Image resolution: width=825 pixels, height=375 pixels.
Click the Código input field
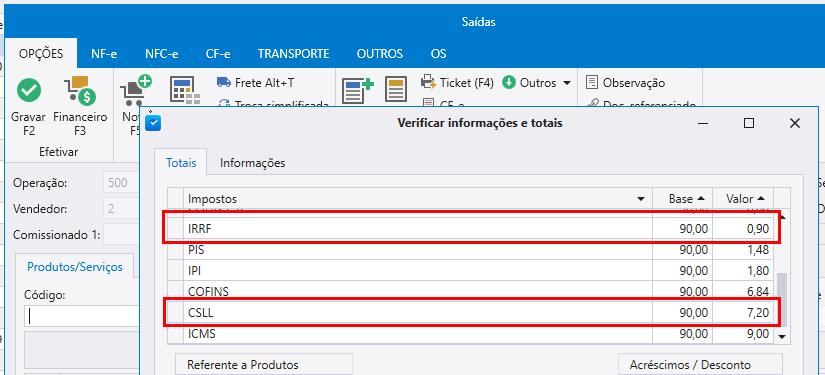coord(82,316)
